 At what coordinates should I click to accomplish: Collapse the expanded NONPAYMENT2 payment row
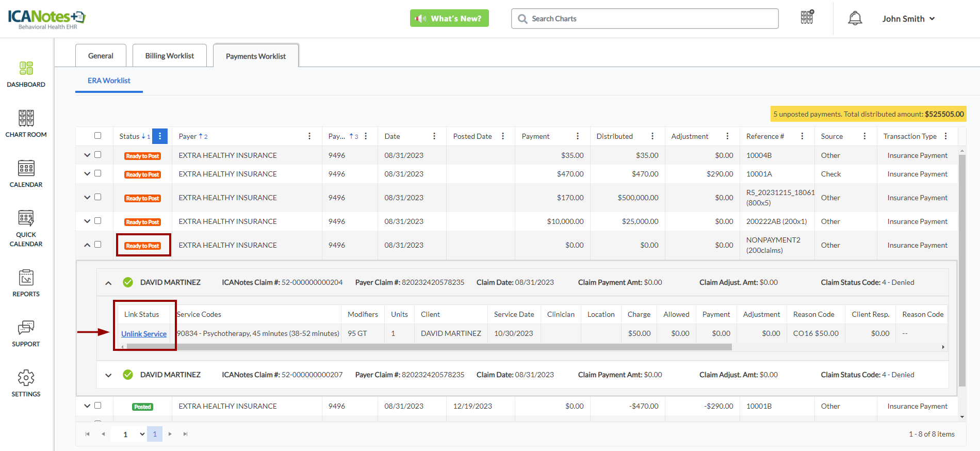coord(87,245)
